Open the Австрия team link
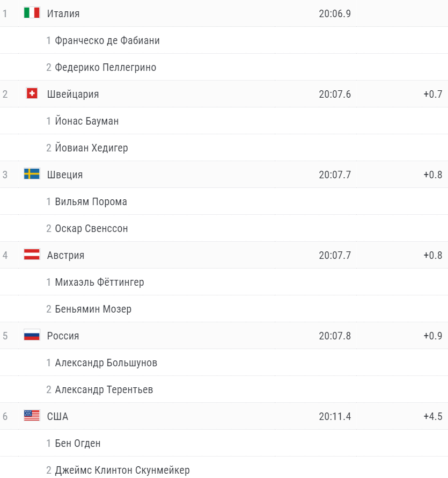448x478 pixels. (66, 255)
